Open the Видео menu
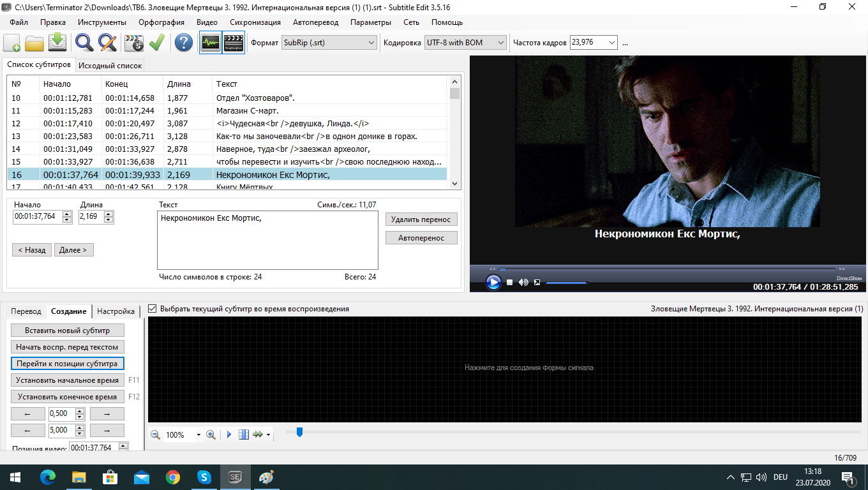868x490 pixels. coord(207,22)
